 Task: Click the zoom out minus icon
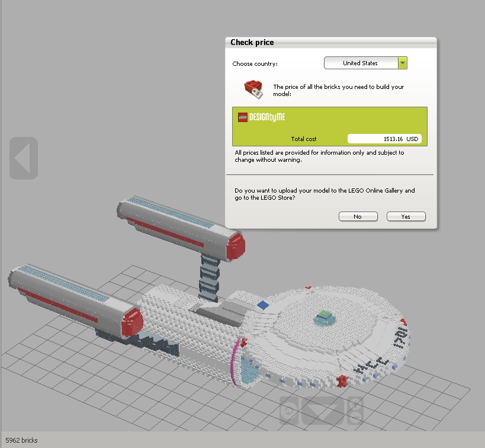click(x=355, y=418)
